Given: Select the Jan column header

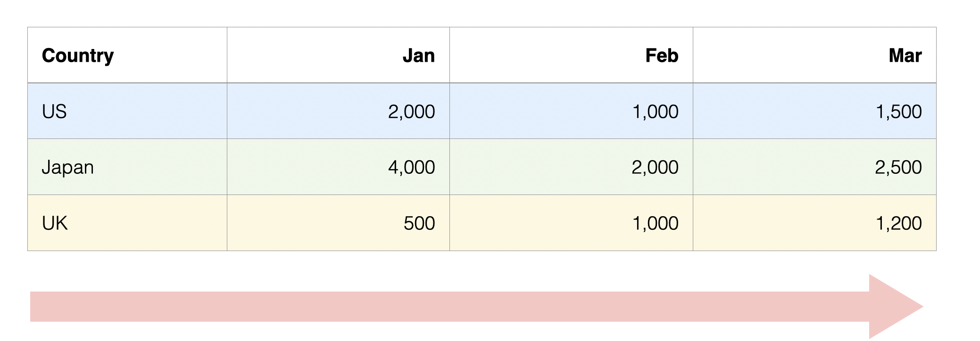Looking at the screenshot, I should tap(418, 56).
